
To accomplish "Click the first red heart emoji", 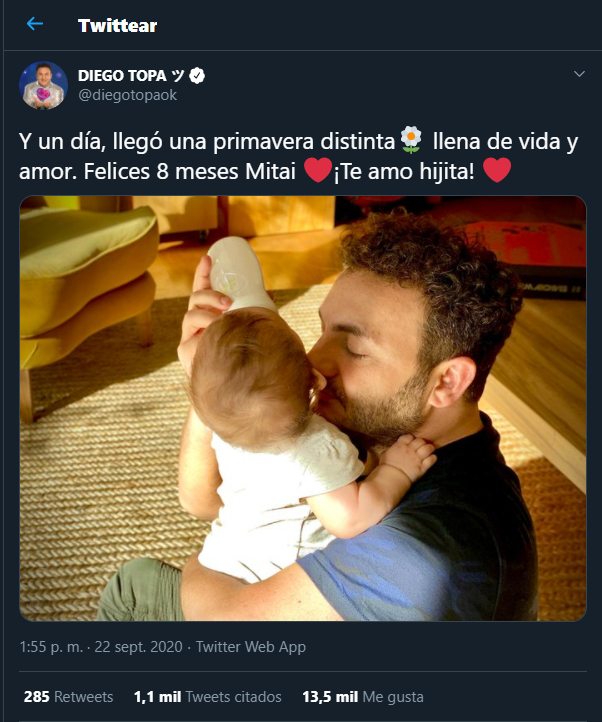I will (318, 170).
